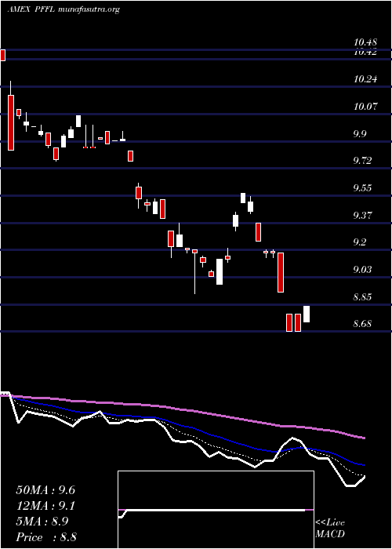This screenshot has width=392, height=549.
Task: Click the '<<Live MACD' label
Action: (330, 529)
